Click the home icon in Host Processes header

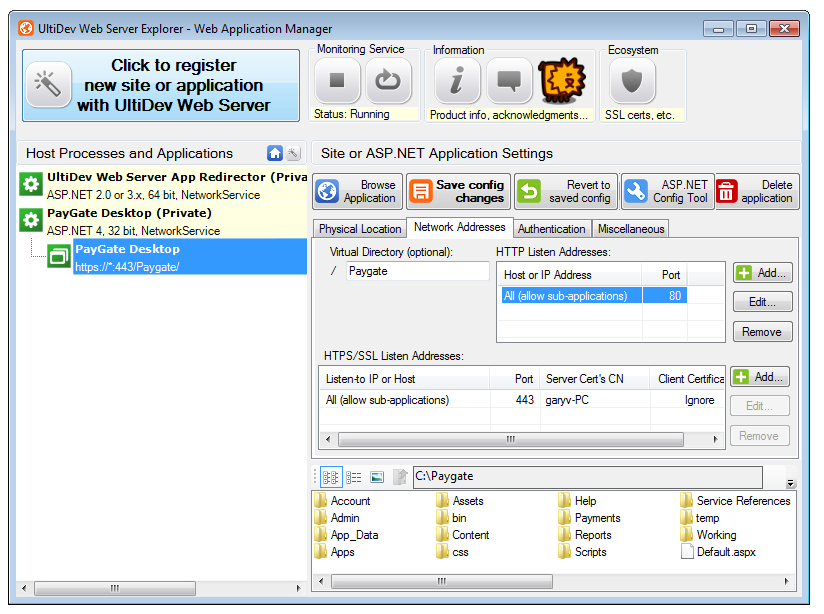coord(275,153)
